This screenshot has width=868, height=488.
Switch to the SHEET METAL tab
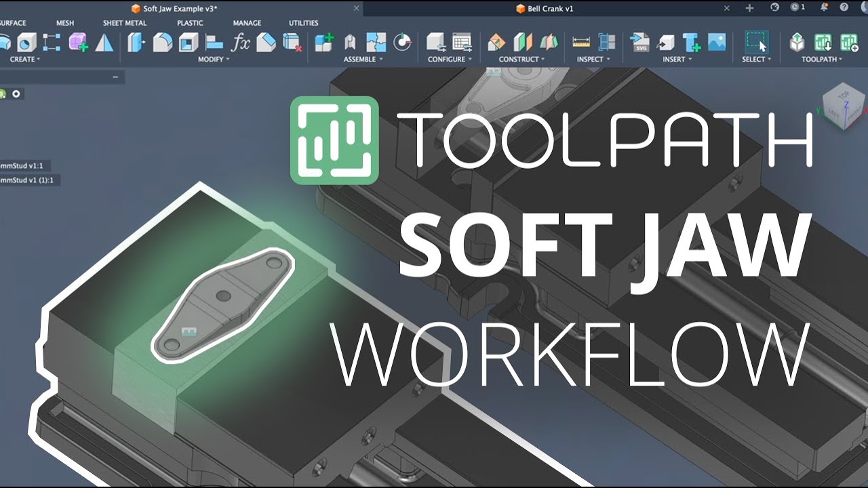pyautogui.click(x=125, y=23)
